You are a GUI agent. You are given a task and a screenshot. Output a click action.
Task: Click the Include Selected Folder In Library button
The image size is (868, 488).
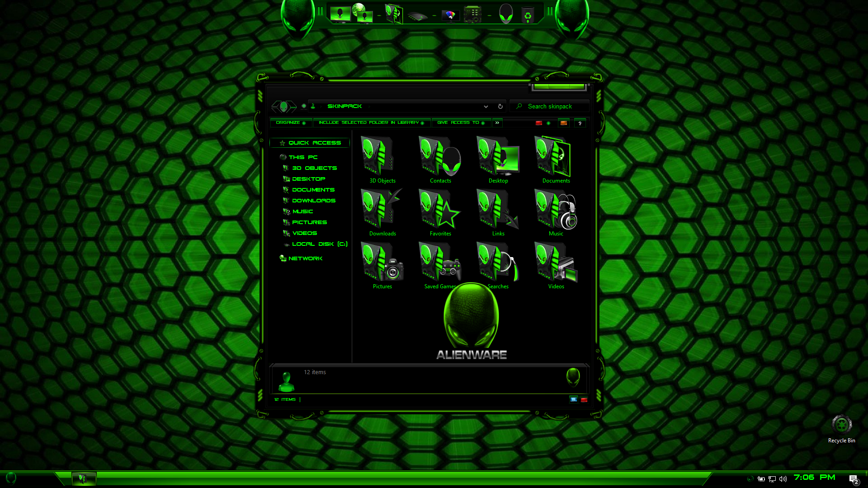point(372,122)
